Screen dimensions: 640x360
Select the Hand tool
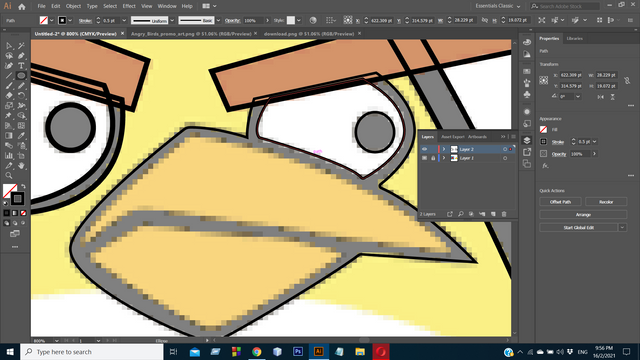21,165
